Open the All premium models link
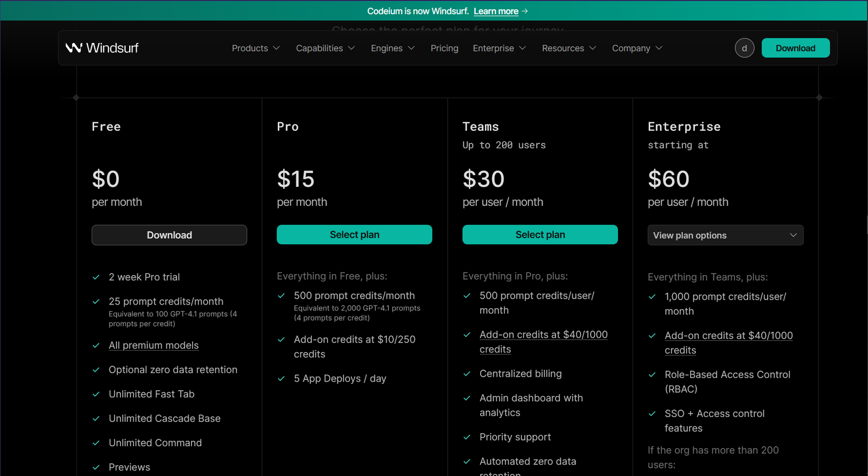Screen dimensions: 868x476 point(154,346)
